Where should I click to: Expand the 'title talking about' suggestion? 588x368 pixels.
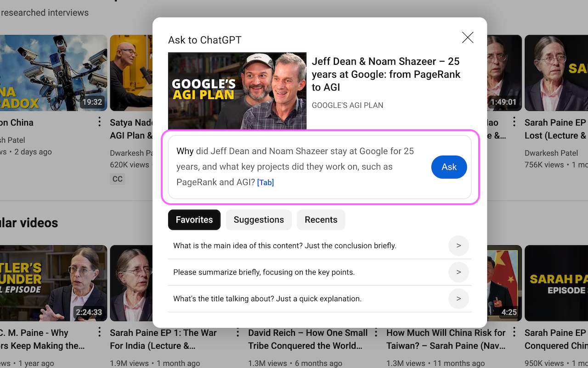click(458, 299)
